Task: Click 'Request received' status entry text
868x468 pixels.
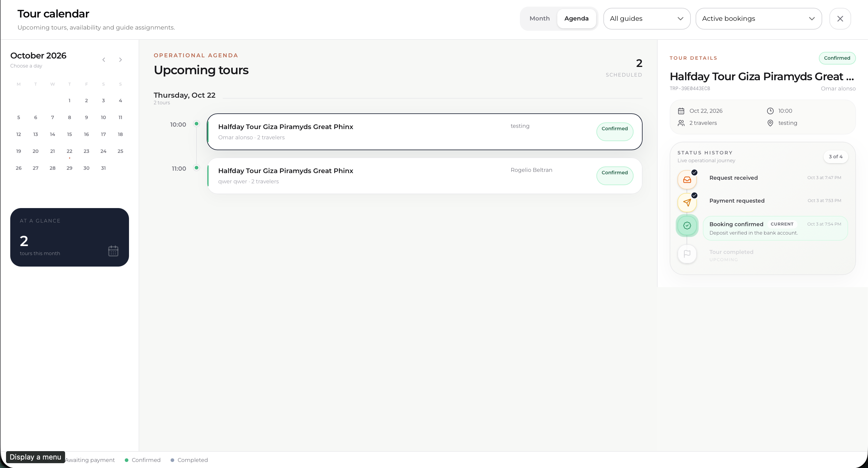Action: [x=734, y=178]
